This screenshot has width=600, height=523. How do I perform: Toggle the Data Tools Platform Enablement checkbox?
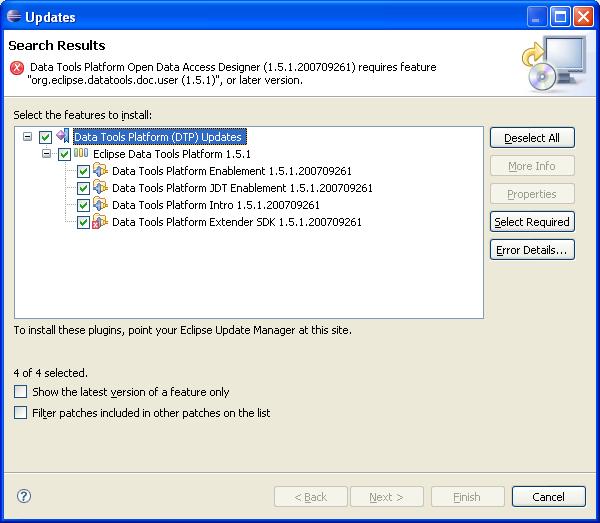[x=83, y=171]
